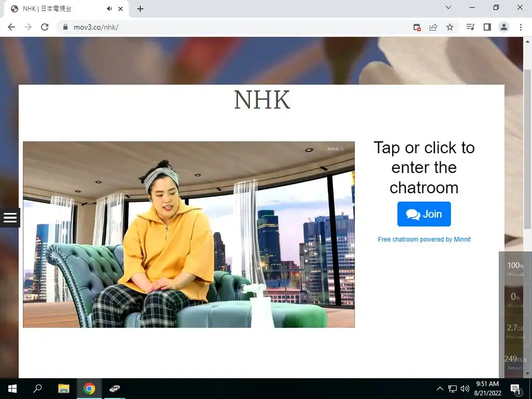Click the 2.7 GB RAM load gadget
Viewport: 532px width, 399px height.
[x=515, y=331]
